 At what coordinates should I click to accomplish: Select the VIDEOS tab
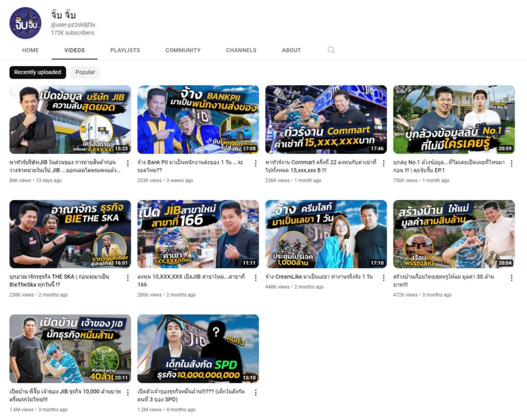[74, 50]
